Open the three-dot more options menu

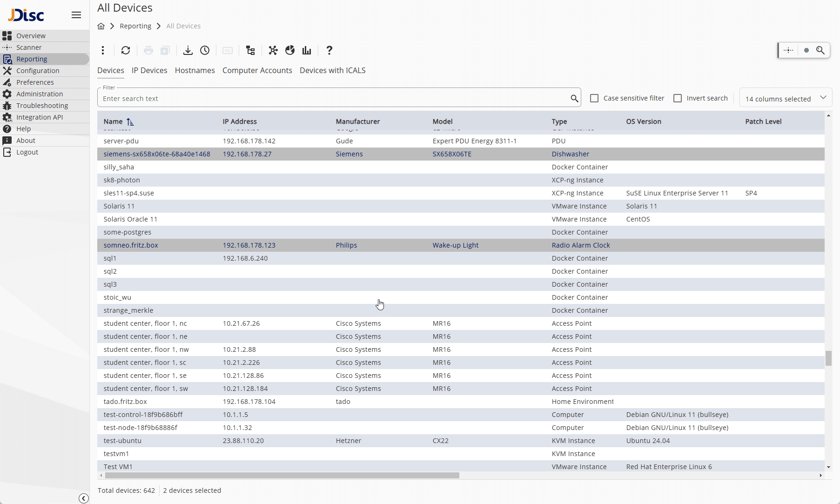tap(103, 50)
